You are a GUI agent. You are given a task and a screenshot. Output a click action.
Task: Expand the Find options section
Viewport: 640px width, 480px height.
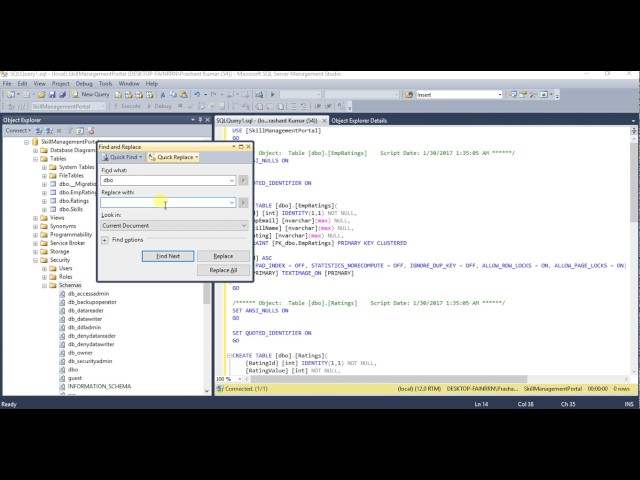104,240
